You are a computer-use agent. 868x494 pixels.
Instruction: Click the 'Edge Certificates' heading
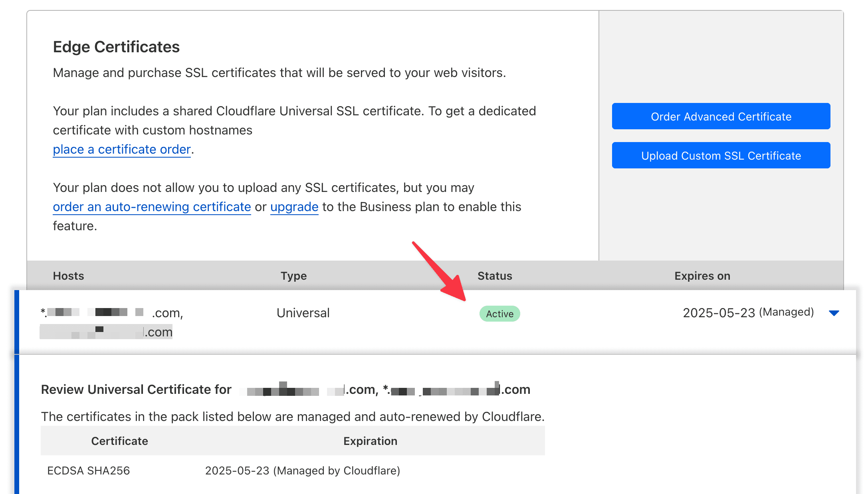[116, 47]
